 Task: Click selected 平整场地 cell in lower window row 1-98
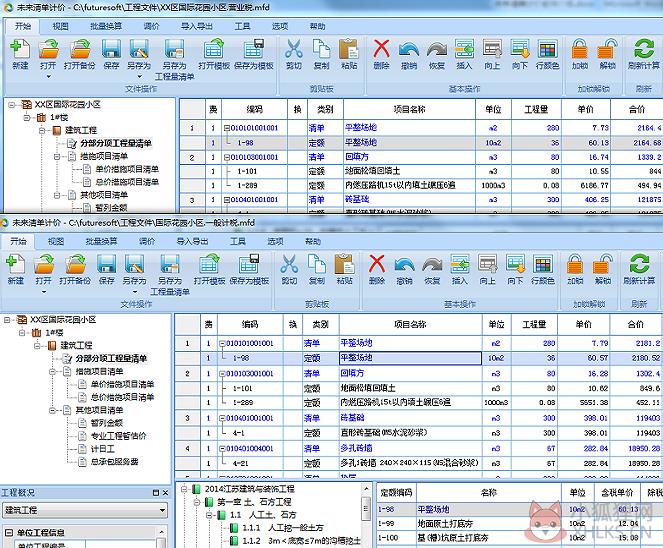click(x=410, y=358)
